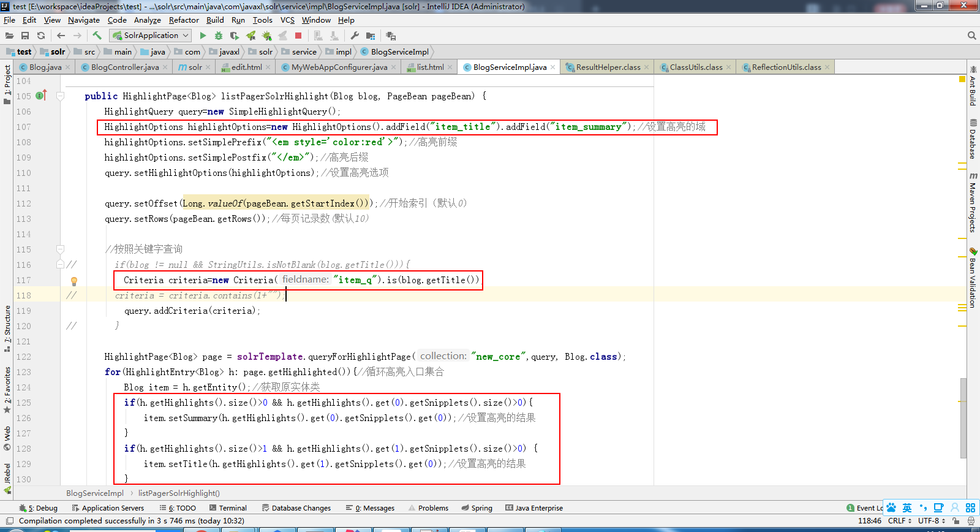Close the edit.html tab

point(268,67)
